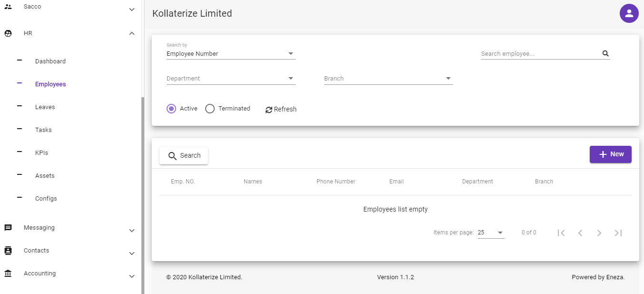Image resolution: width=644 pixels, height=294 pixels.
Task: Click the Messaging chat icon
Action: coord(8,228)
